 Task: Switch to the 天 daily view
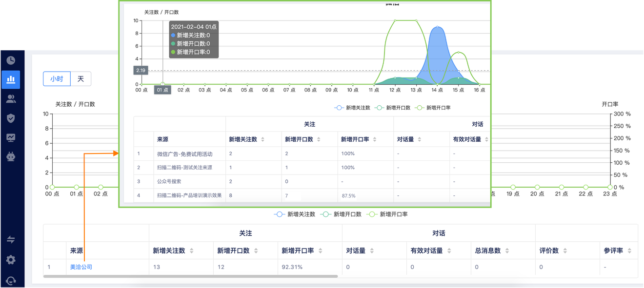(81, 78)
